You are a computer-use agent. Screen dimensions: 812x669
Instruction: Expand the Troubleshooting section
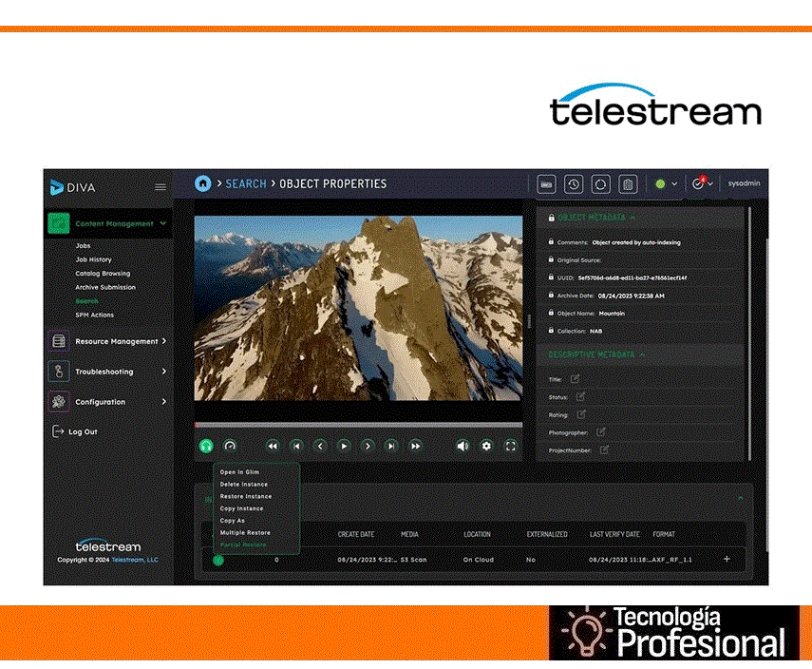pos(164,372)
